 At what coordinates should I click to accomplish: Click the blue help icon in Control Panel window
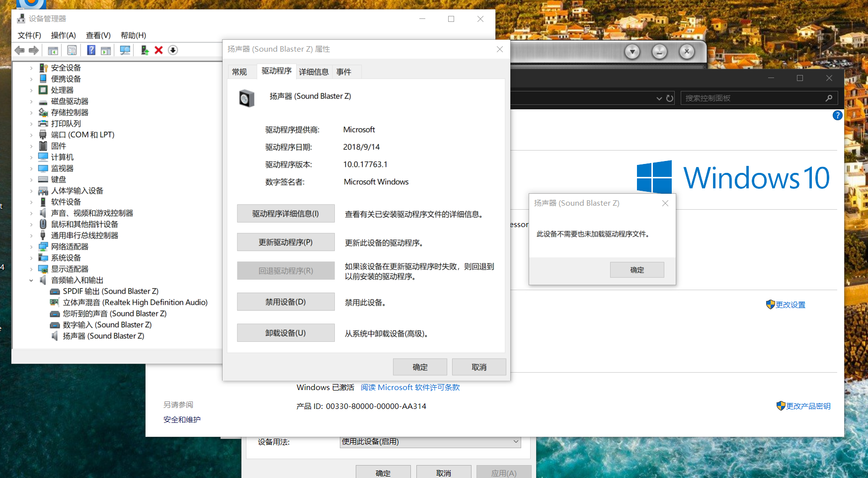[x=837, y=115]
